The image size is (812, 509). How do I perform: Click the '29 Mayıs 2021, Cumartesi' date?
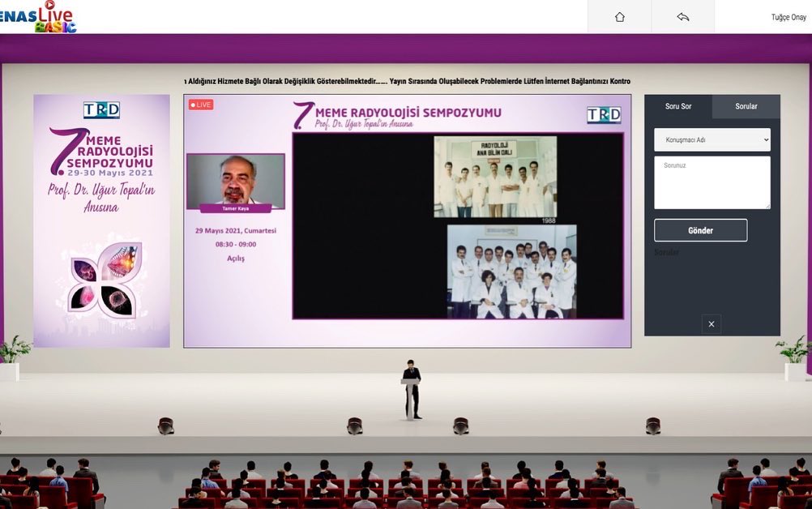(236, 230)
